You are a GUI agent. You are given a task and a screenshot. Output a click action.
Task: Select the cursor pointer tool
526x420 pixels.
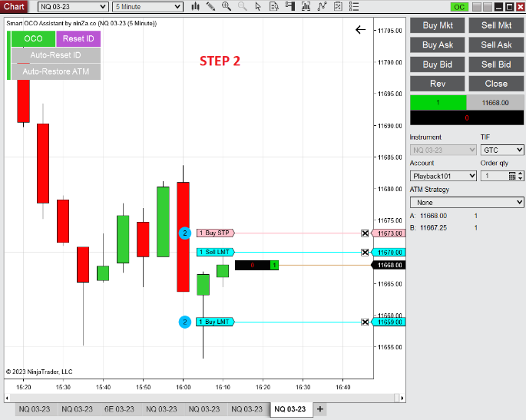click(x=259, y=7)
